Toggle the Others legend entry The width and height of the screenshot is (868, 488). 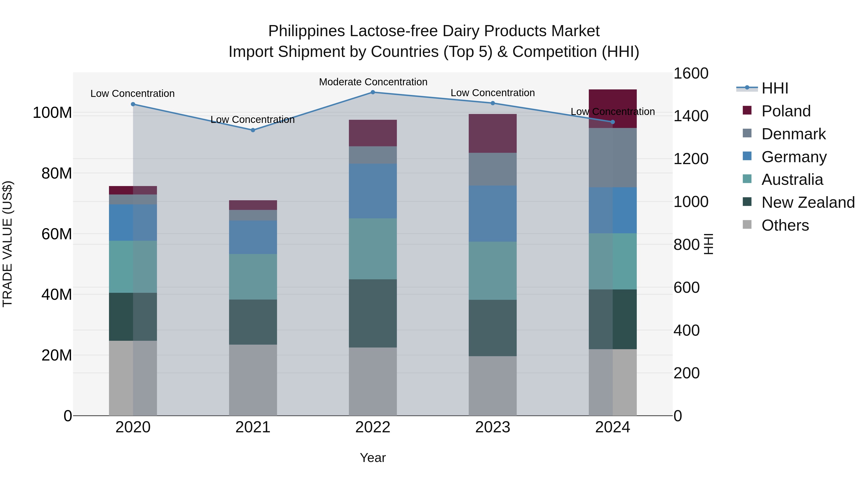pos(775,225)
